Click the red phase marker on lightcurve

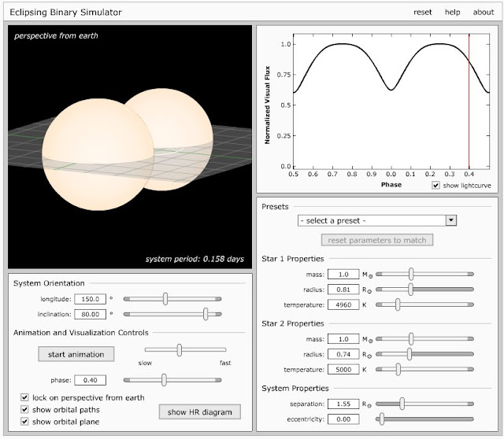tap(469, 101)
